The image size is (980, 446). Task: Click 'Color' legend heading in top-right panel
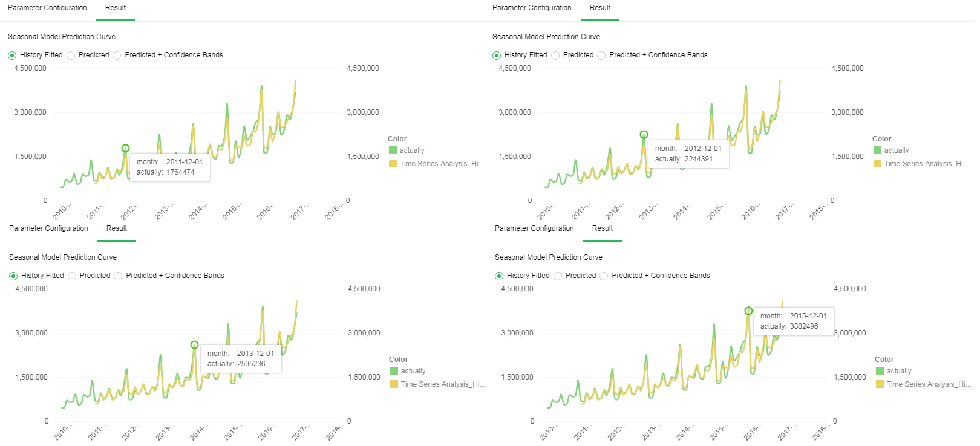point(882,139)
